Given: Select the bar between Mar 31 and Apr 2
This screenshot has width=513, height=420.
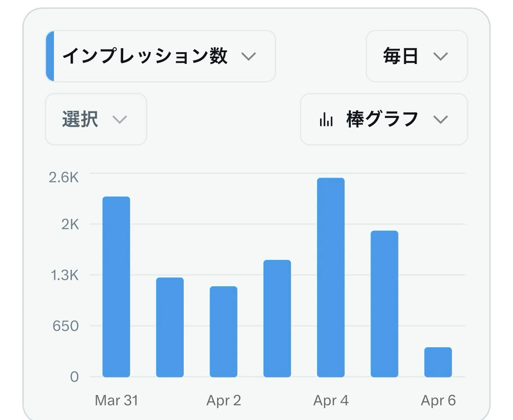Looking at the screenshot, I should pos(170,327).
